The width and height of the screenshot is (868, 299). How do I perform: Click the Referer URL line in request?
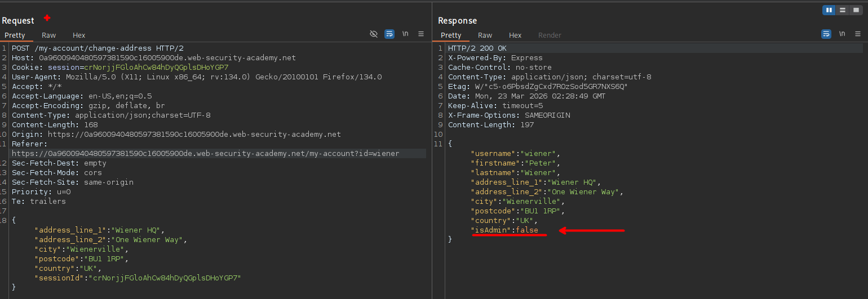[x=205, y=154]
